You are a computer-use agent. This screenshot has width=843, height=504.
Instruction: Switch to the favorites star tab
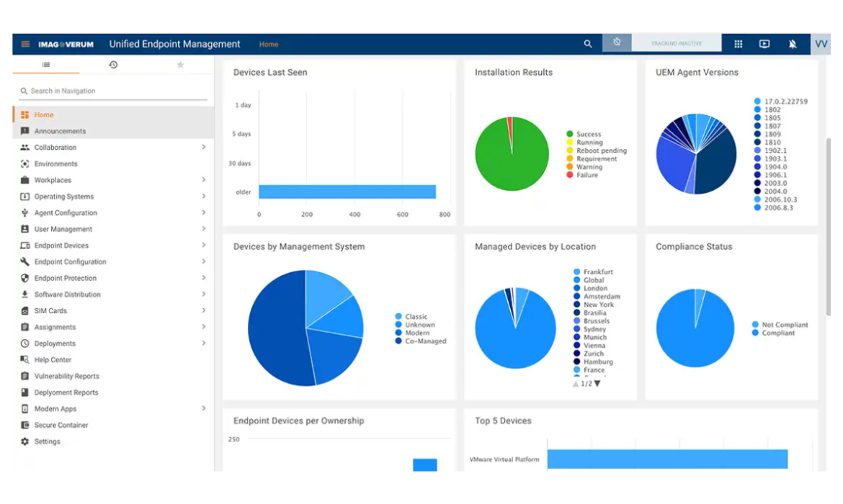181,65
